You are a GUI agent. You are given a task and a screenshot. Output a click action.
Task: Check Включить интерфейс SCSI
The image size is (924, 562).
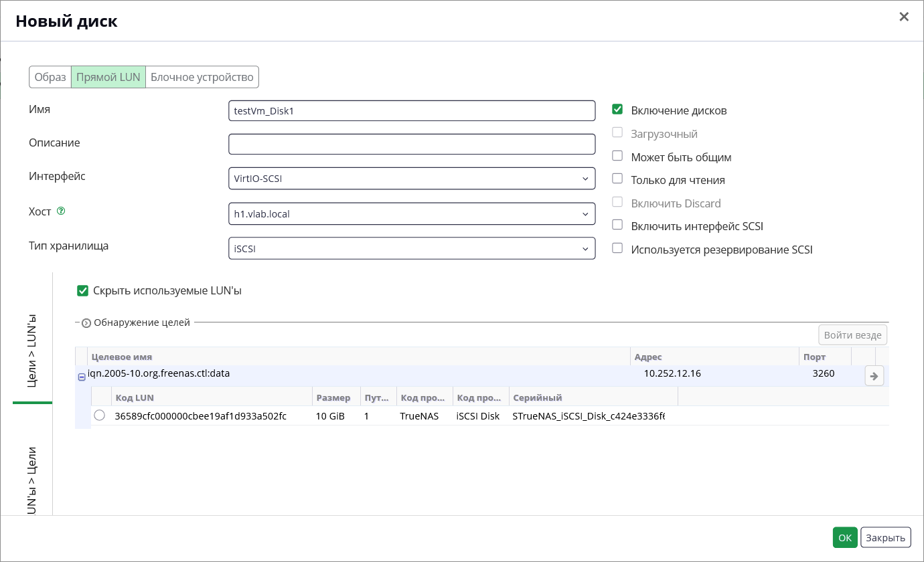pos(617,225)
